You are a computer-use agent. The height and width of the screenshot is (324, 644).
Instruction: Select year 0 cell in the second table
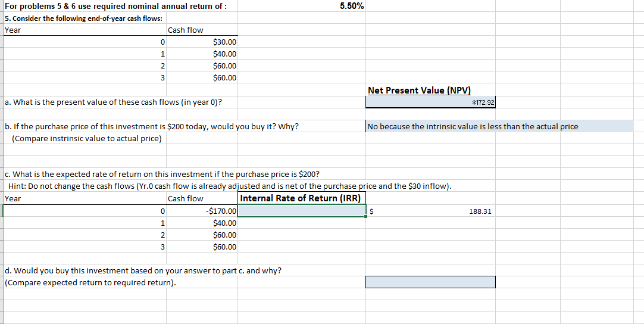85,211
